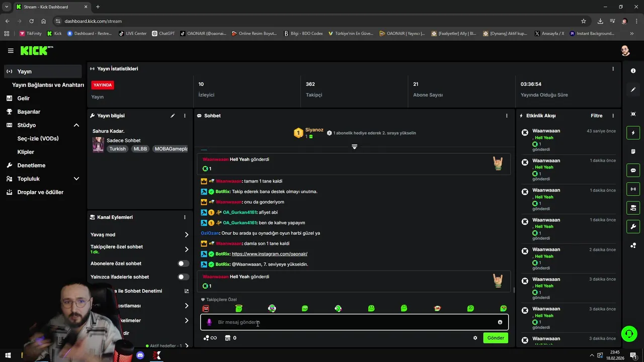
Task: Collapse the Stüdyo section chevron
Action: click(76, 125)
